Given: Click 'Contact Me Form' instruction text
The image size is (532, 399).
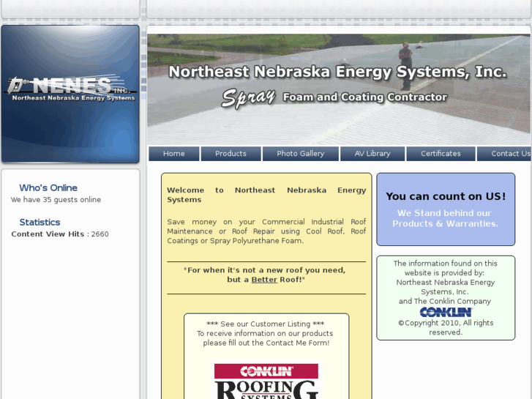Looking at the screenshot, I should [x=266, y=338].
